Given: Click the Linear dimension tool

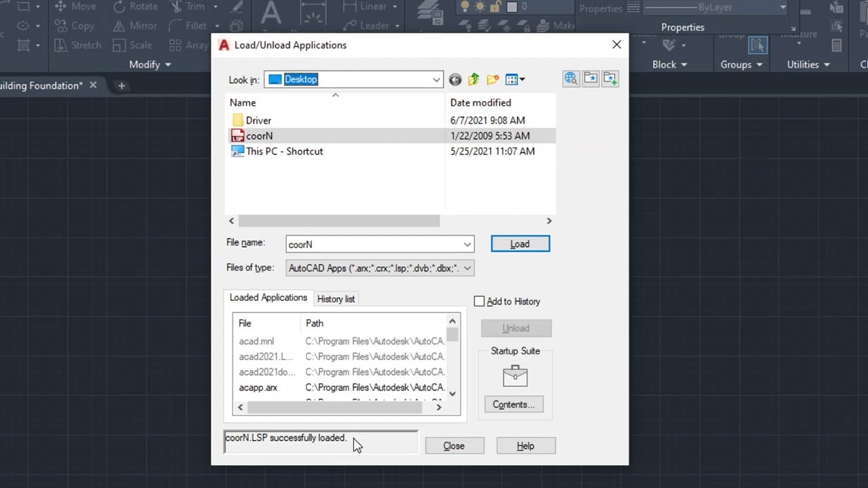Looking at the screenshot, I should pos(365,7).
